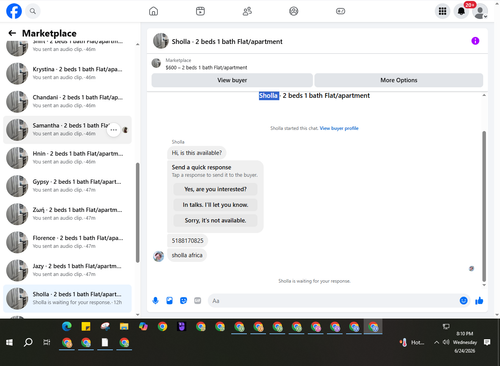The image size is (500, 366).
Task: Open the View buyer profile link
Action: (339, 128)
